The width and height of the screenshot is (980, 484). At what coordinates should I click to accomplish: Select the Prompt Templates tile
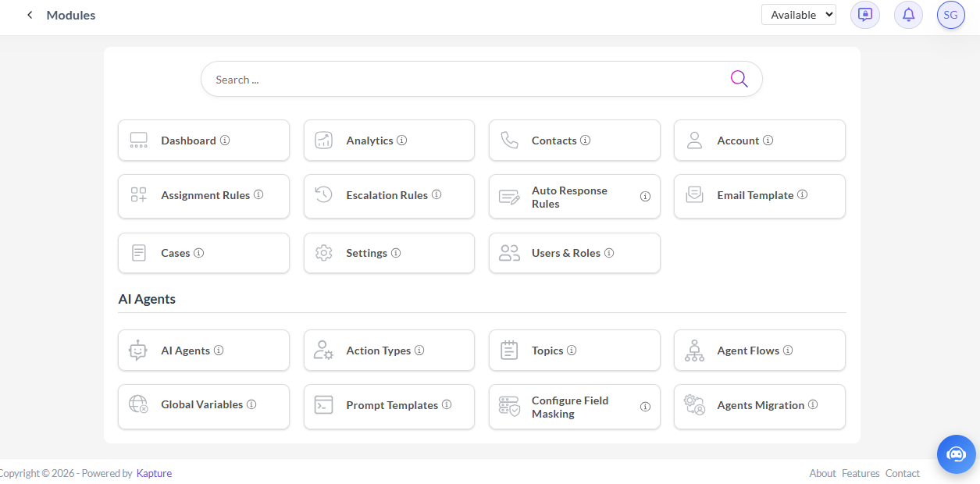click(x=388, y=405)
